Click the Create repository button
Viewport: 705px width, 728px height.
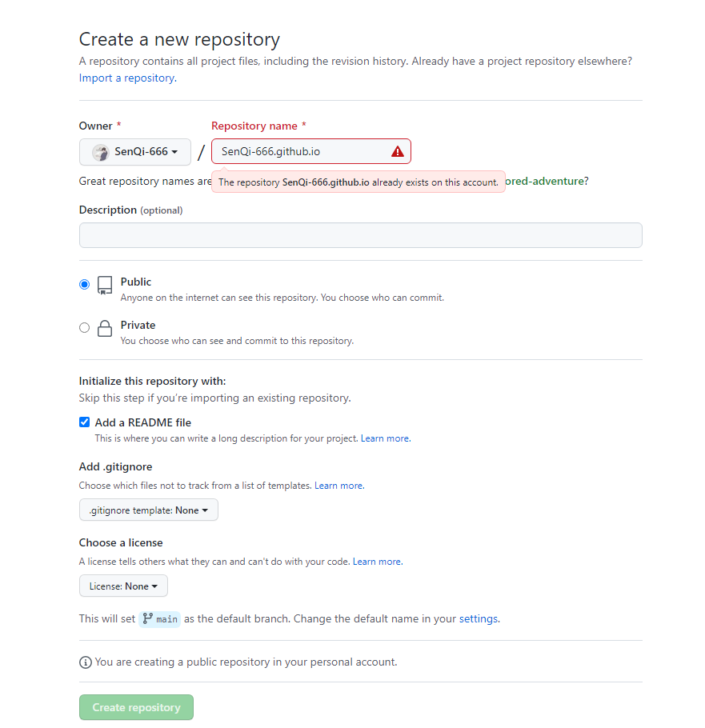point(136,707)
